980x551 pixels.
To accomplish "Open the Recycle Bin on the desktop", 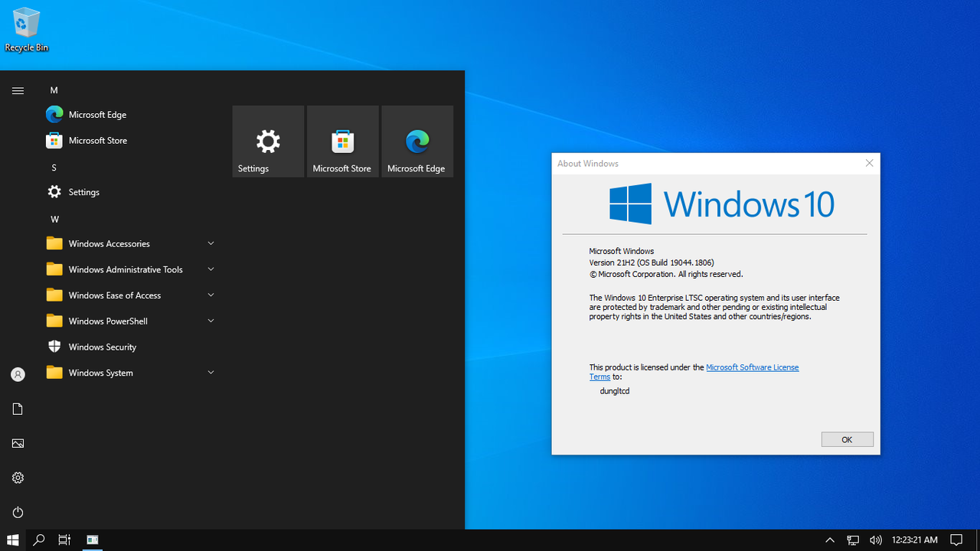I will 26,23.
